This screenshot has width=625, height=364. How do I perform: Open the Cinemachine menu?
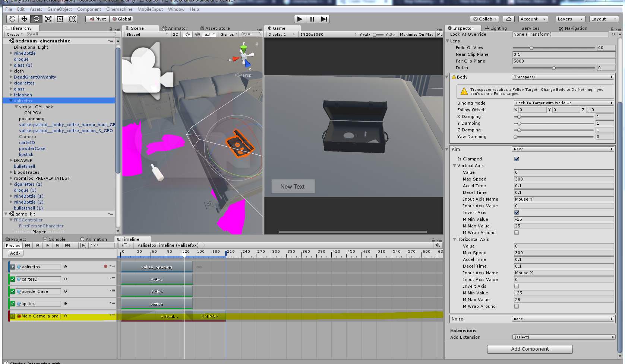pos(119,9)
